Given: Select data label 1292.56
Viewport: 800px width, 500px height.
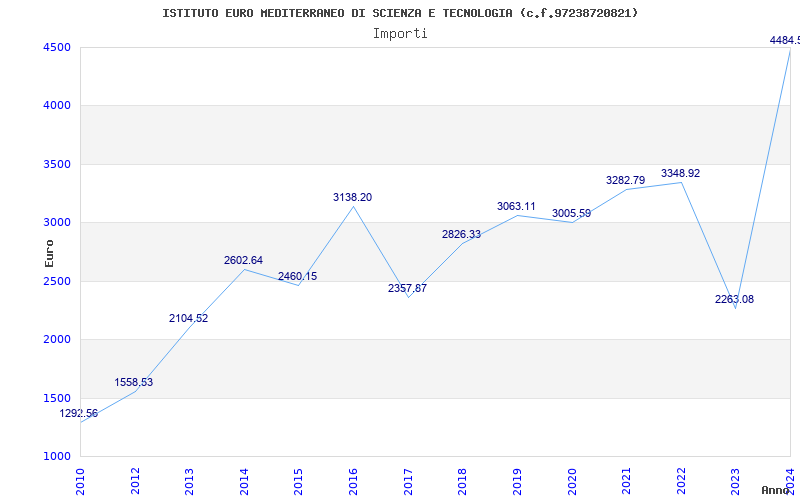Looking at the screenshot, I should click(x=79, y=413).
